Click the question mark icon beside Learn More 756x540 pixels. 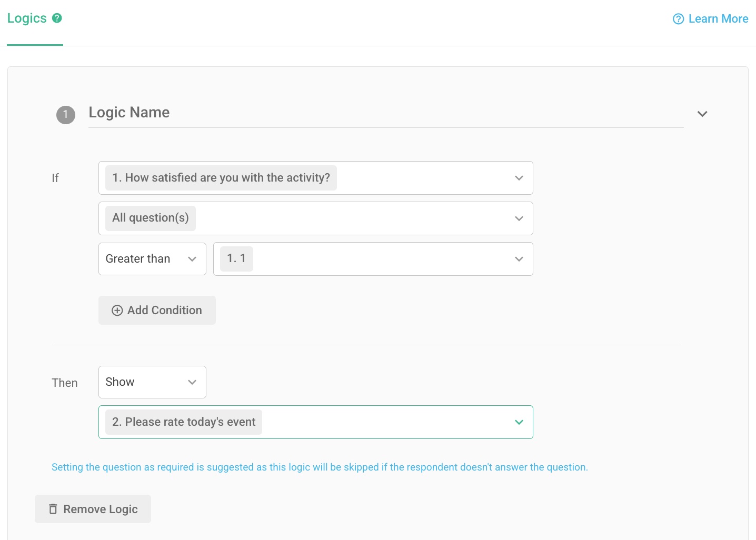678,18
